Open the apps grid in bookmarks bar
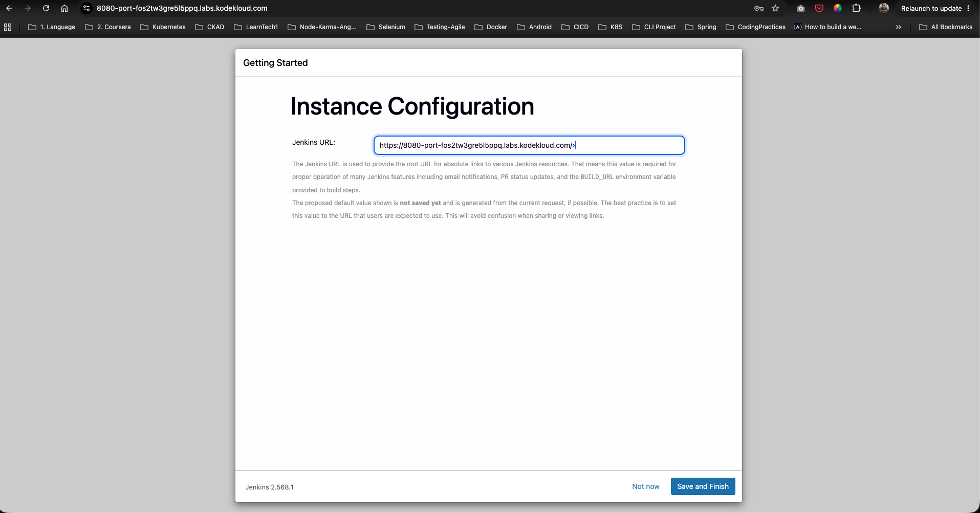The height and width of the screenshot is (513, 980). click(x=8, y=27)
